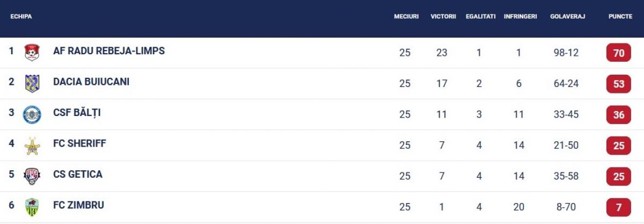Click the VICTORII column header
Image resolution: width=644 pixels, height=224 pixels.
(443, 17)
